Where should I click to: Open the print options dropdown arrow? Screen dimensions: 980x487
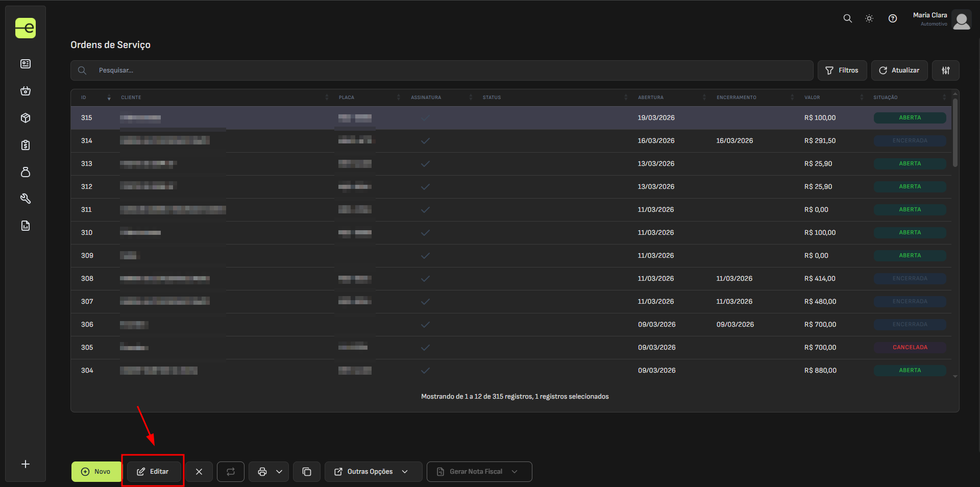[x=279, y=472]
